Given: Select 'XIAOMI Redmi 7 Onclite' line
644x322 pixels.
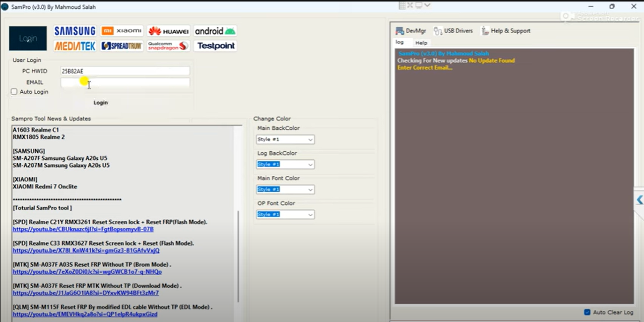Looking at the screenshot, I should tap(45, 186).
